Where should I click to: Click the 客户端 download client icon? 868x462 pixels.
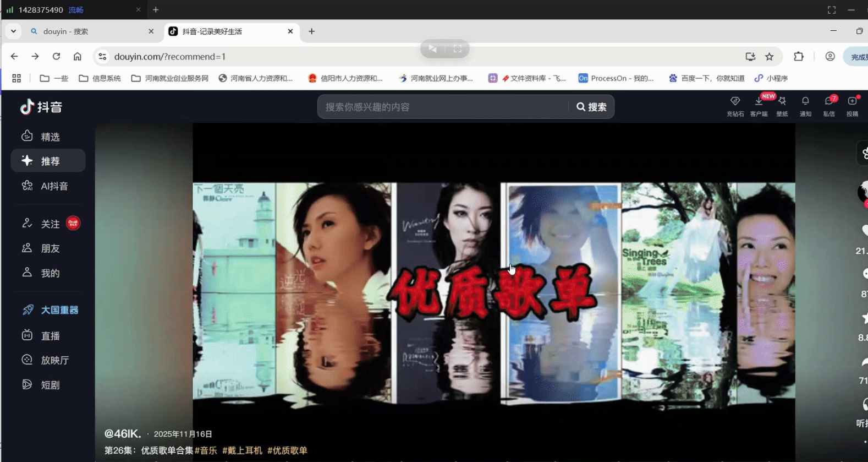759,106
